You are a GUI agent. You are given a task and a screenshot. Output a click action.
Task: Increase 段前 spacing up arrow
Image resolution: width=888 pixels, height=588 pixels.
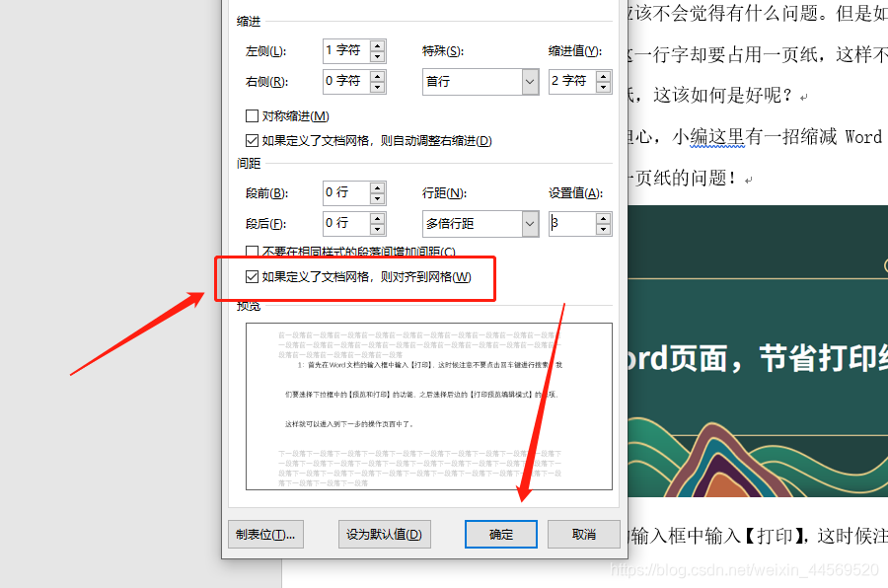[378, 187]
